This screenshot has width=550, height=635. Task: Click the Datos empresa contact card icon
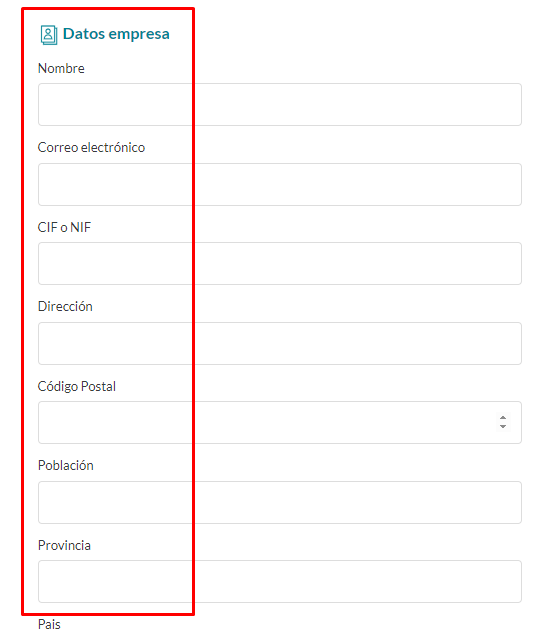click(49, 35)
